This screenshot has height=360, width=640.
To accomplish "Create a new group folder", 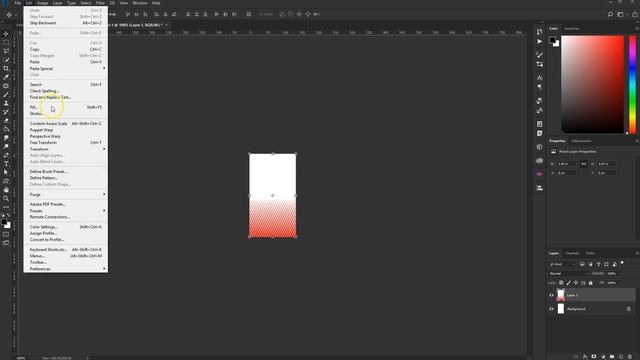I will coord(612,357).
